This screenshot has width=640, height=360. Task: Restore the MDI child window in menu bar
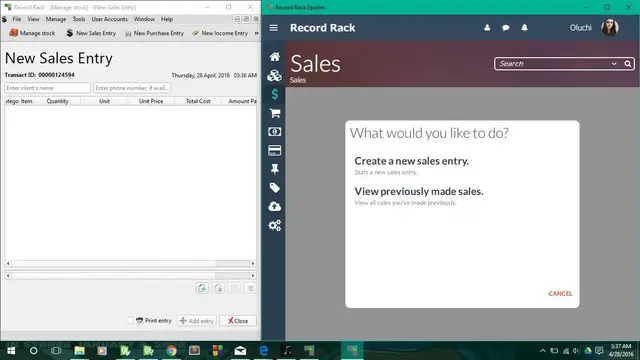(x=246, y=19)
